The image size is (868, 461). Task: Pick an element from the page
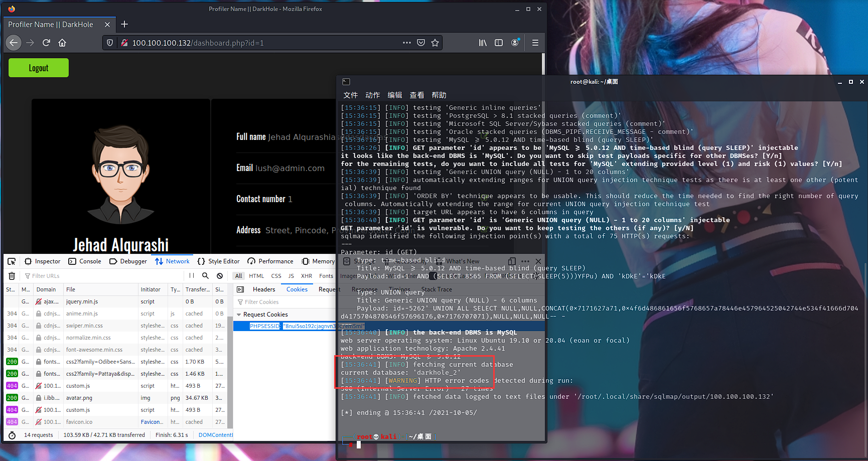pyautogui.click(x=12, y=261)
